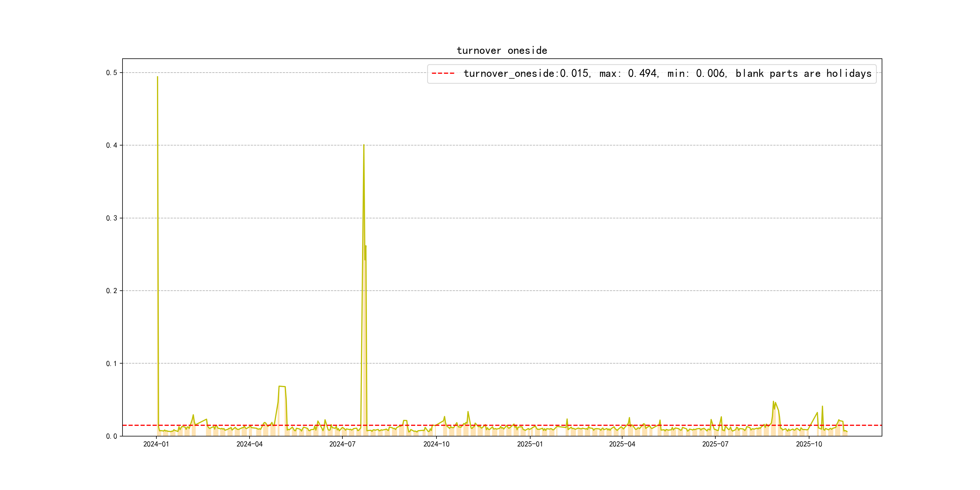Image resolution: width=980 pixels, height=490 pixels.
Task: Click the 2025-01 x-axis date label
Action: click(530, 444)
